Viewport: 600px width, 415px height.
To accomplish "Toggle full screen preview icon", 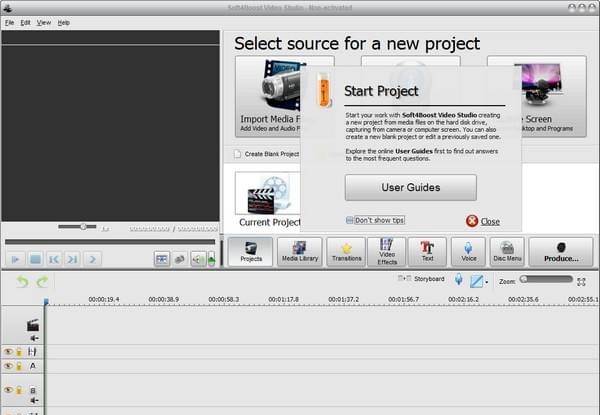I will (162, 259).
